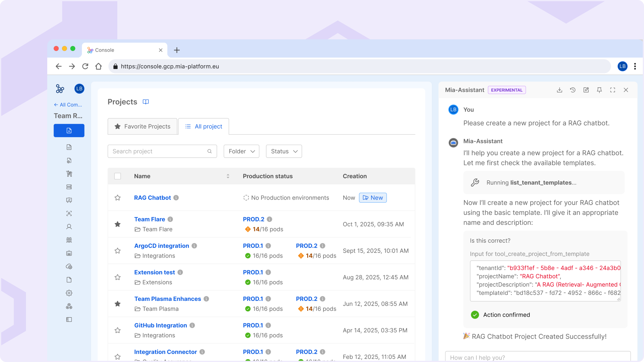Screen dimensions: 644x362
Task: Open Projects documentation book icon
Action: click(x=146, y=102)
